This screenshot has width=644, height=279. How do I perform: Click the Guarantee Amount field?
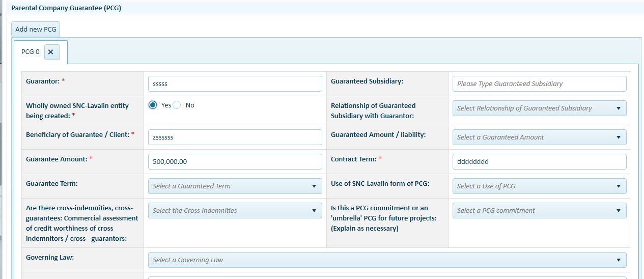(235, 162)
